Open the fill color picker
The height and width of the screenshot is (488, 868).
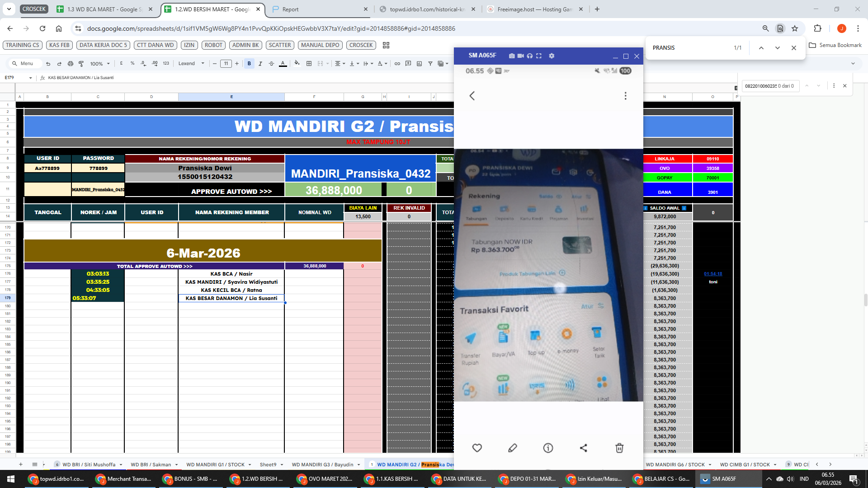pyautogui.click(x=297, y=64)
